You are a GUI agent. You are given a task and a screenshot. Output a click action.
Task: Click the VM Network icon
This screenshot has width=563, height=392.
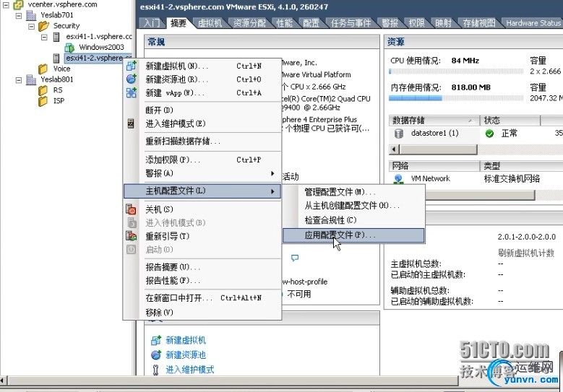(x=398, y=178)
